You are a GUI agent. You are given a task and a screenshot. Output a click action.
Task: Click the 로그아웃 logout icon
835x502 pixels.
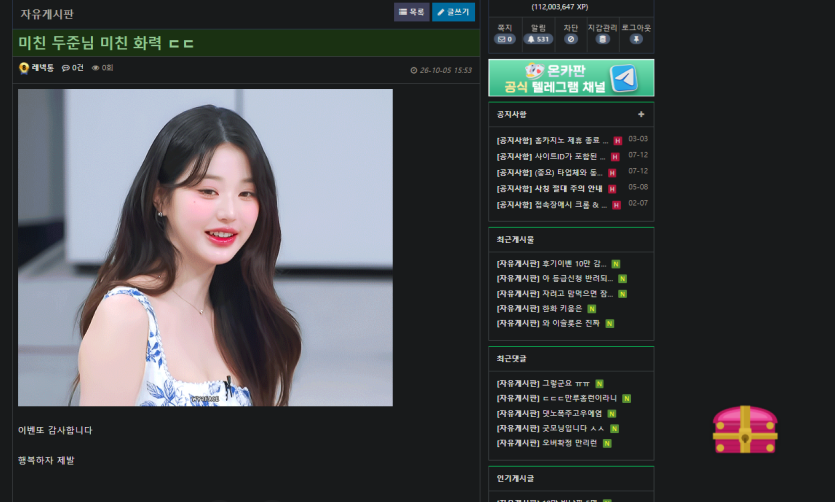point(636,39)
